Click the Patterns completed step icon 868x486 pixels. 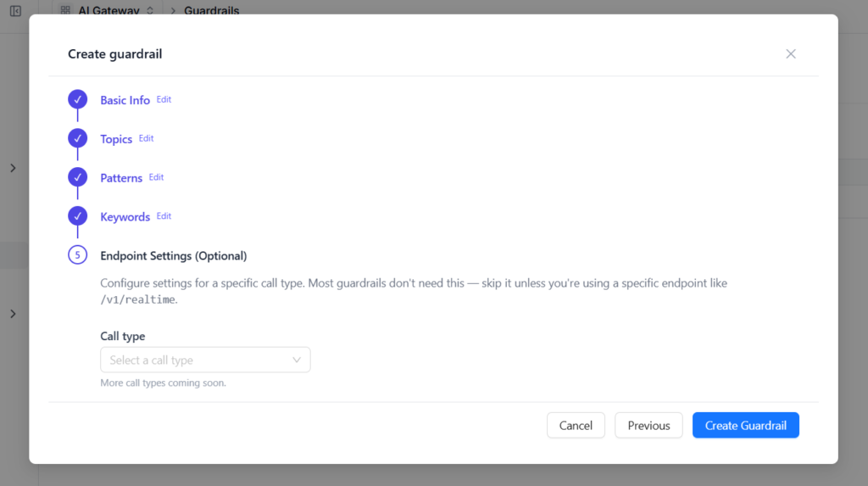(x=77, y=176)
